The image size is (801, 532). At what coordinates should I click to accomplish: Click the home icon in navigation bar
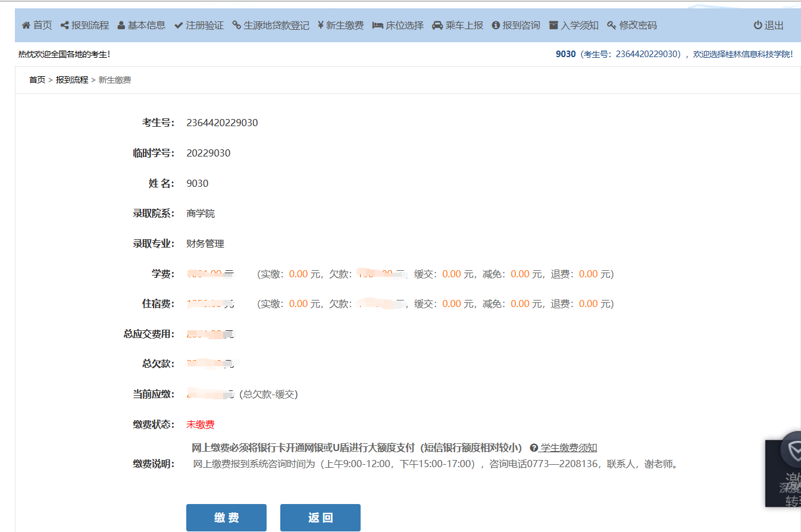point(26,26)
